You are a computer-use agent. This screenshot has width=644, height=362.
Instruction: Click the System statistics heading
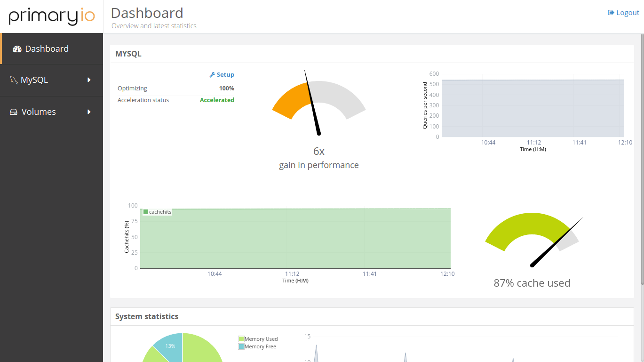[x=147, y=316]
